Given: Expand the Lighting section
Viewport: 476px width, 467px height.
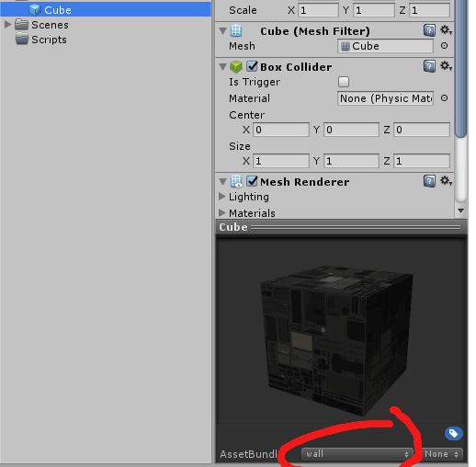Looking at the screenshot, I should pyautogui.click(x=222, y=197).
